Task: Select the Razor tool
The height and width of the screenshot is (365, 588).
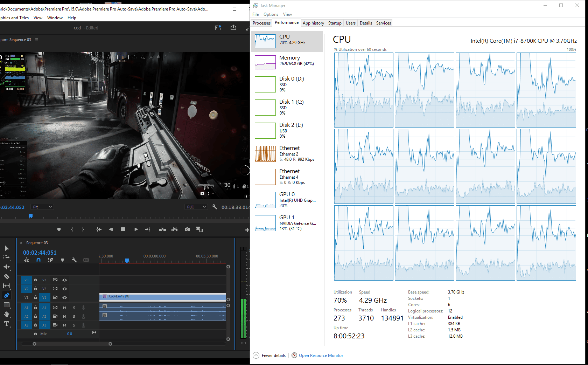Action: click(x=7, y=276)
